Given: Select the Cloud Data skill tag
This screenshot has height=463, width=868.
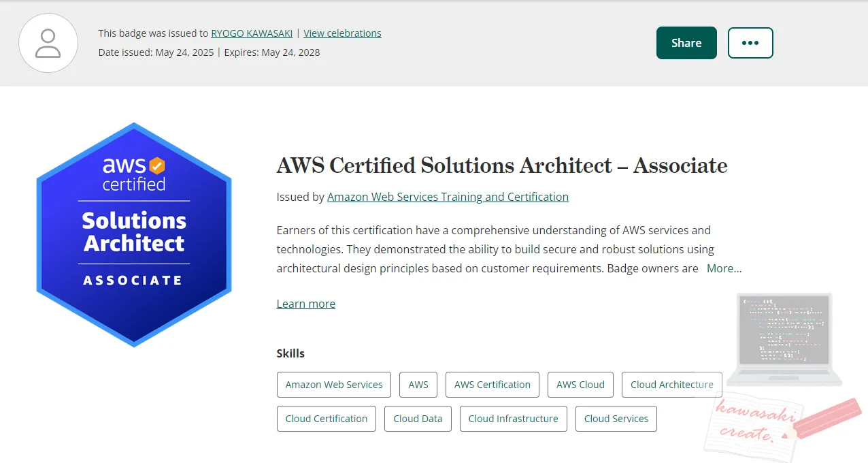Looking at the screenshot, I should (x=418, y=419).
